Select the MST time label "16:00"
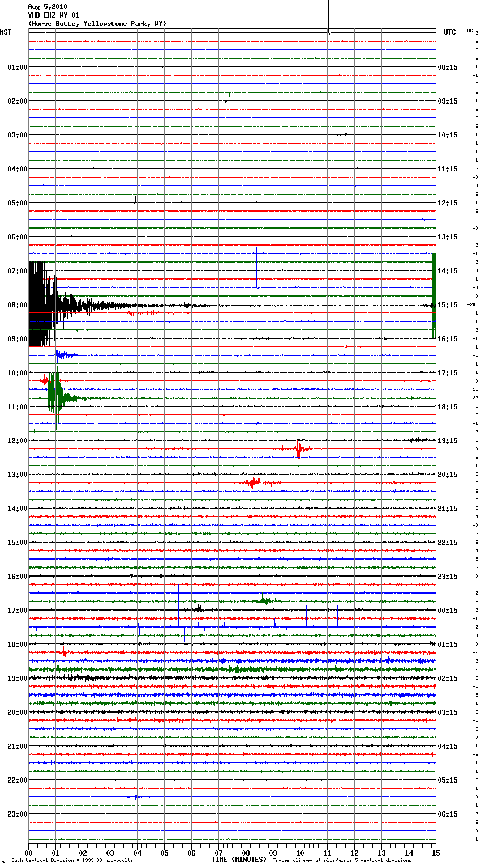 pyautogui.click(x=18, y=577)
